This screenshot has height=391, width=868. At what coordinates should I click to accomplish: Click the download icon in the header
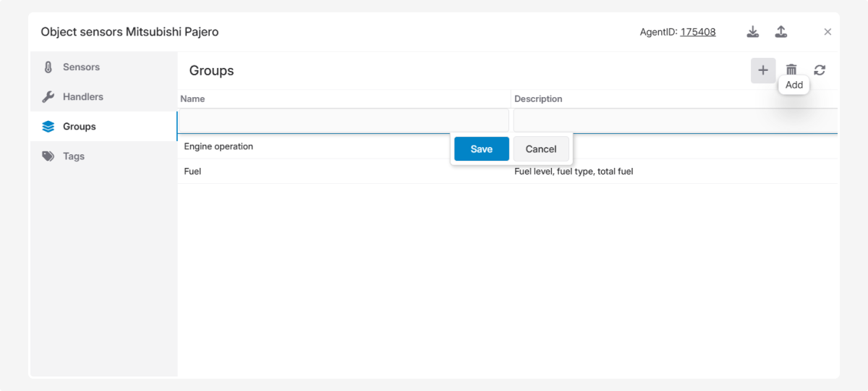pyautogui.click(x=753, y=32)
